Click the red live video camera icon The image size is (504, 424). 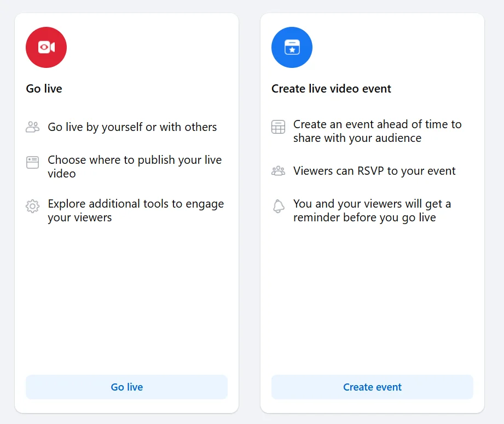(46, 47)
